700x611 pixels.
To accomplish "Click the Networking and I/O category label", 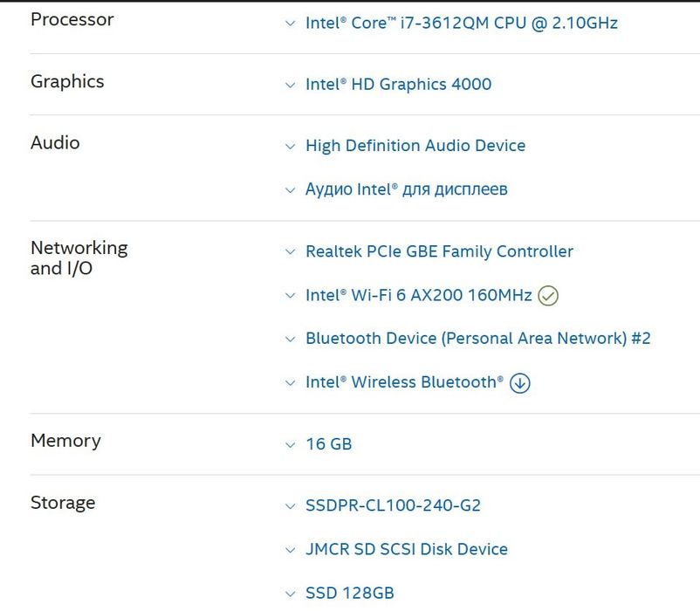I will tap(79, 258).
